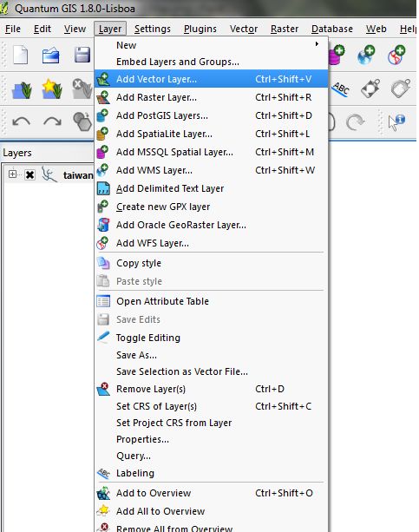Open the Raster menu
419x532 pixels.
285,29
